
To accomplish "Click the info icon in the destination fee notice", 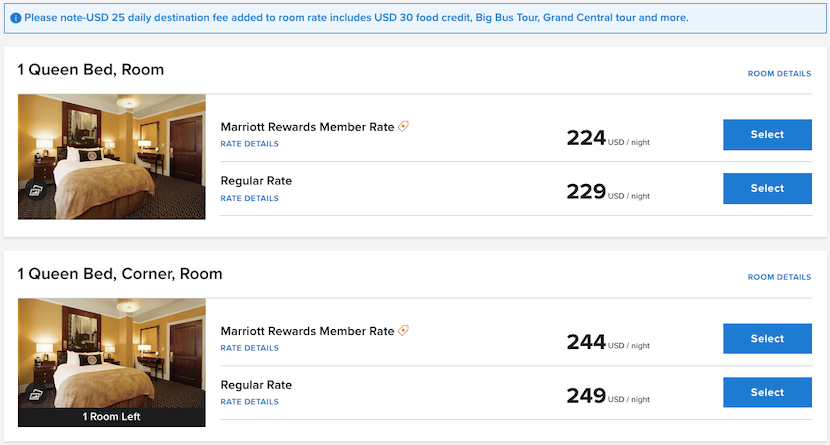I will point(16,18).
